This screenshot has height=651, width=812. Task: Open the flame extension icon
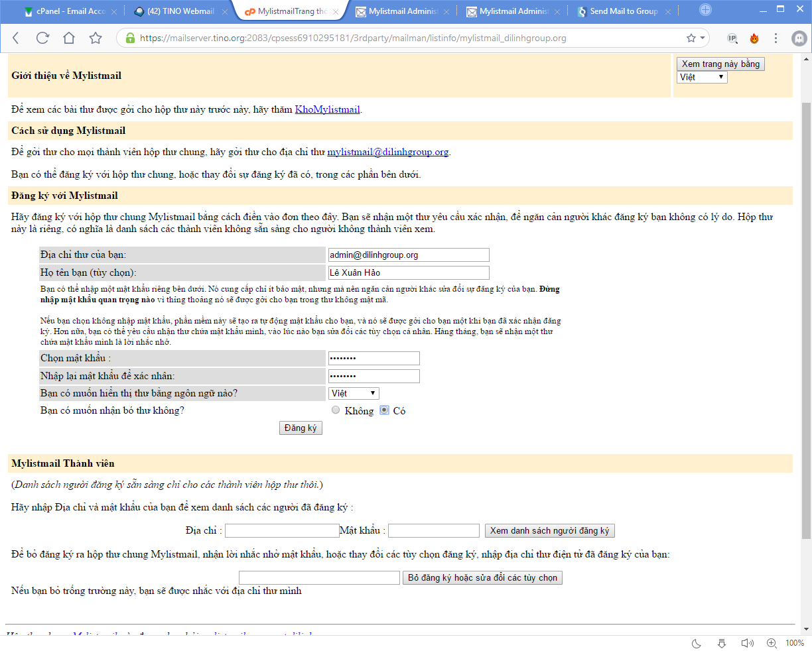pos(754,38)
